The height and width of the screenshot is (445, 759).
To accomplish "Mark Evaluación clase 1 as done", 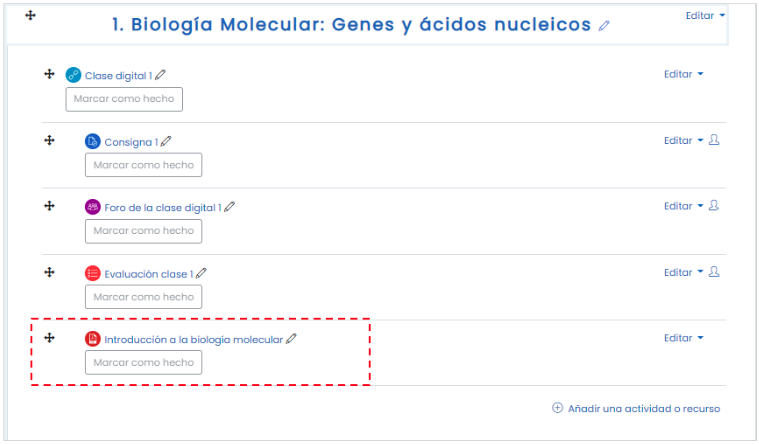I will click(143, 297).
